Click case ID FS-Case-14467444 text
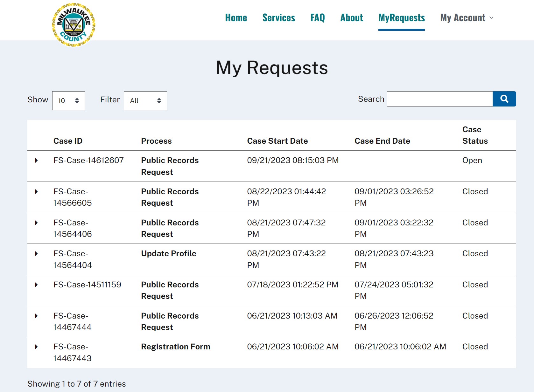534x392 pixels. (x=73, y=321)
